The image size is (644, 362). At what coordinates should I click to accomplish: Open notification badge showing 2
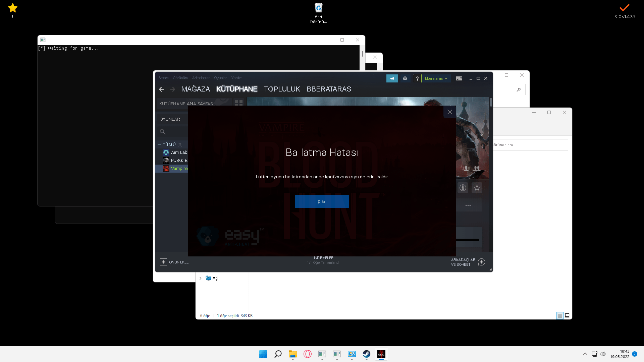point(634,354)
